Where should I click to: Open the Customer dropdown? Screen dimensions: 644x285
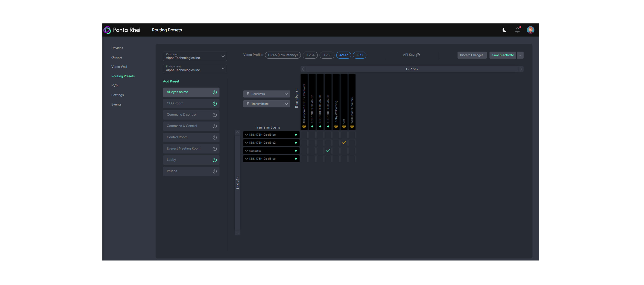point(195,56)
